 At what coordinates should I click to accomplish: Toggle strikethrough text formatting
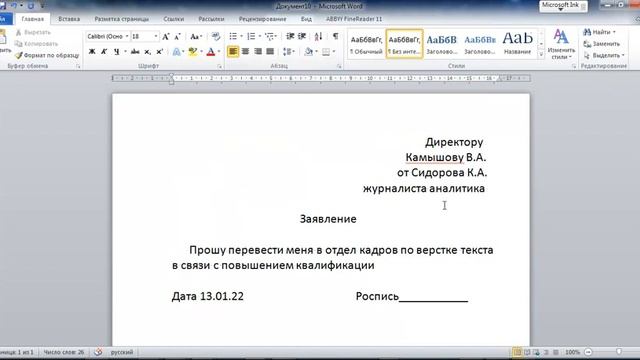click(x=135, y=52)
